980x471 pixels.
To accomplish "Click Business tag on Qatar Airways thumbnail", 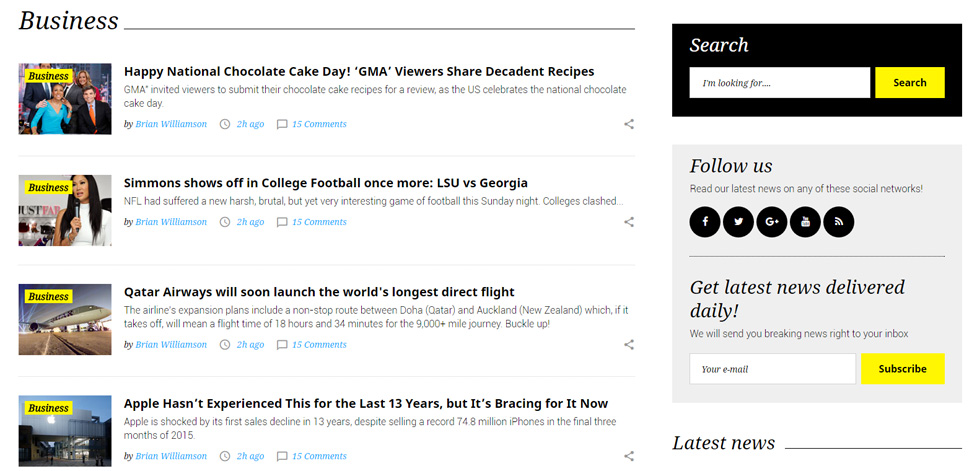I will click(x=49, y=297).
